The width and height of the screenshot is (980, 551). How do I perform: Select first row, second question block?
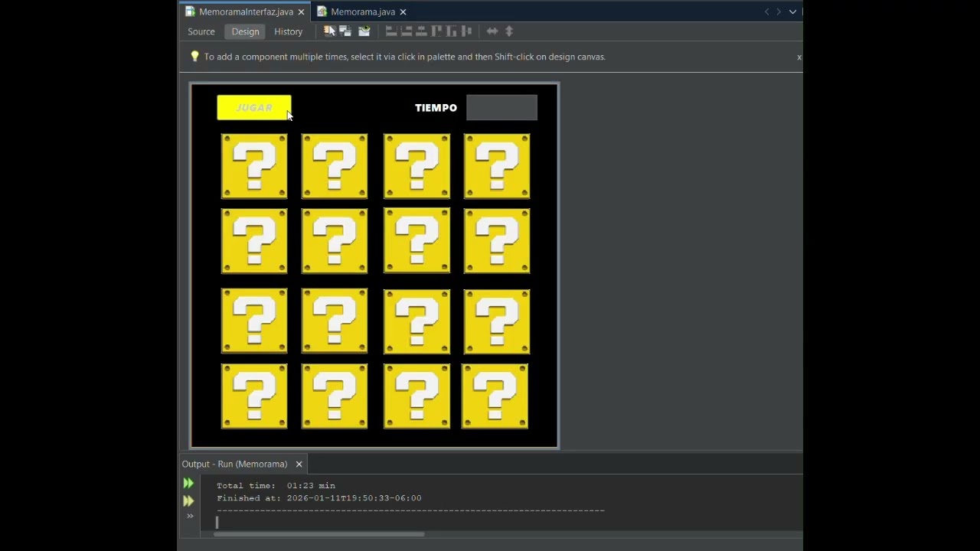click(335, 166)
